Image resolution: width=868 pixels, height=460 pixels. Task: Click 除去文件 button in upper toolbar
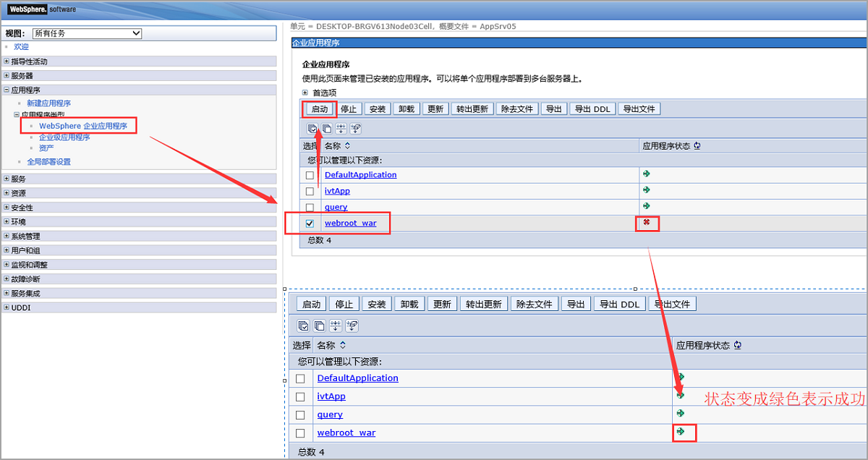tap(517, 109)
